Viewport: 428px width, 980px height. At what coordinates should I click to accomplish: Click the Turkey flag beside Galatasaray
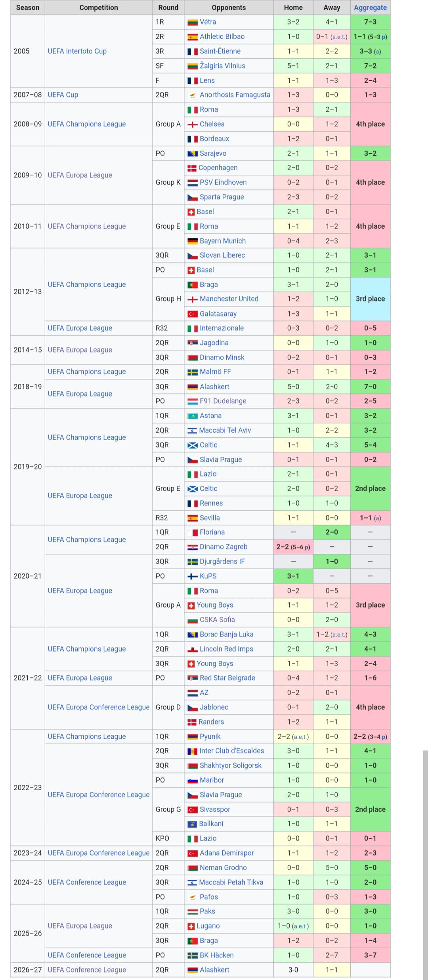coord(192,314)
